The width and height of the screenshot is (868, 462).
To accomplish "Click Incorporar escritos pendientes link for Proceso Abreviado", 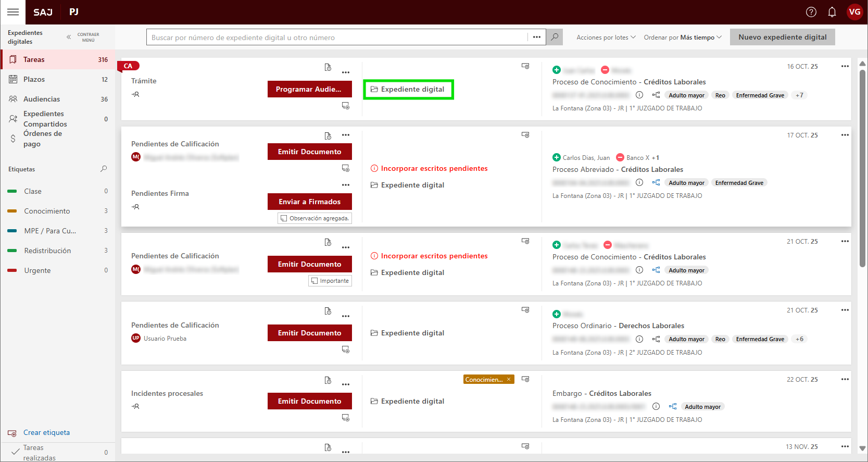I will (x=434, y=168).
